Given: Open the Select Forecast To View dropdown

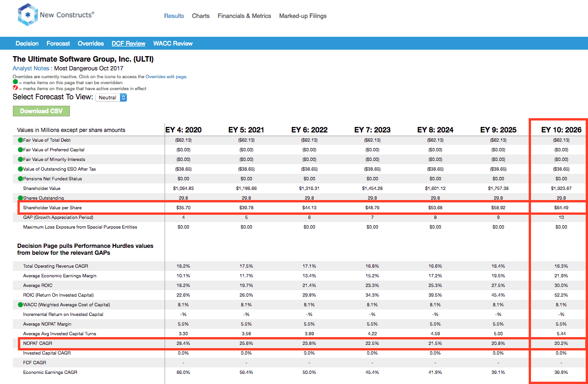Looking at the screenshot, I should 111,97.
